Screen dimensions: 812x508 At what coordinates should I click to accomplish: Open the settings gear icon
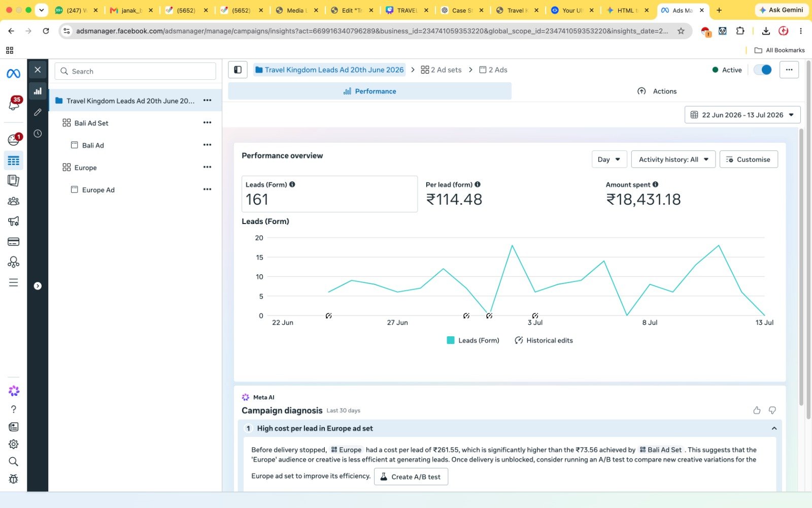(x=14, y=444)
